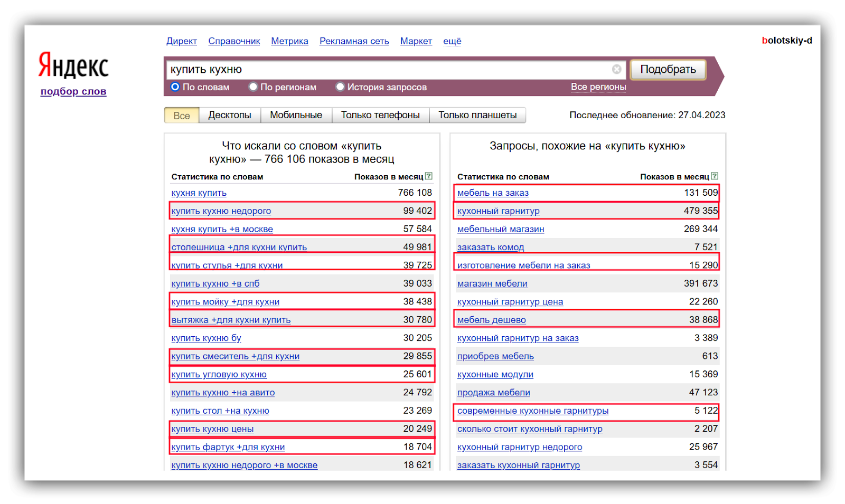Open similar query 'мебельный магазин'
The image size is (845, 504).
pos(501,230)
